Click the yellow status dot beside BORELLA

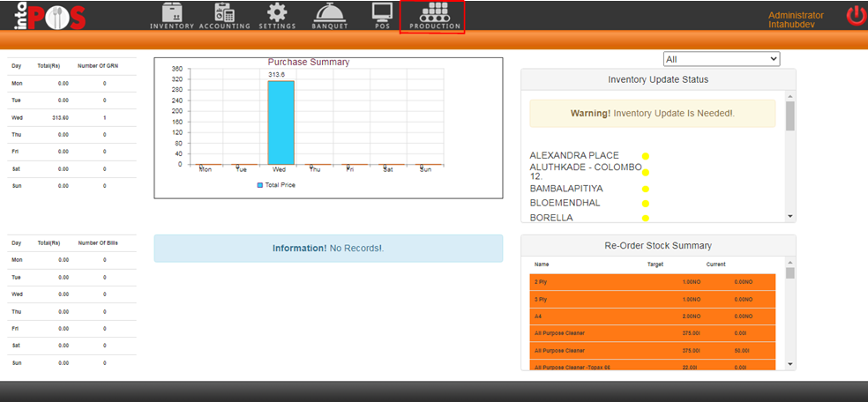(645, 218)
